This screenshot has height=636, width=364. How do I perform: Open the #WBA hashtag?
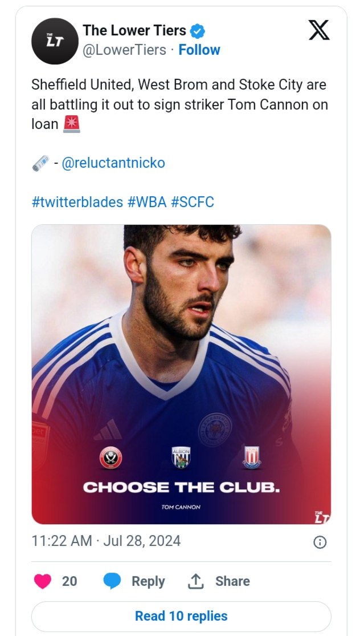tap(146, 201)
